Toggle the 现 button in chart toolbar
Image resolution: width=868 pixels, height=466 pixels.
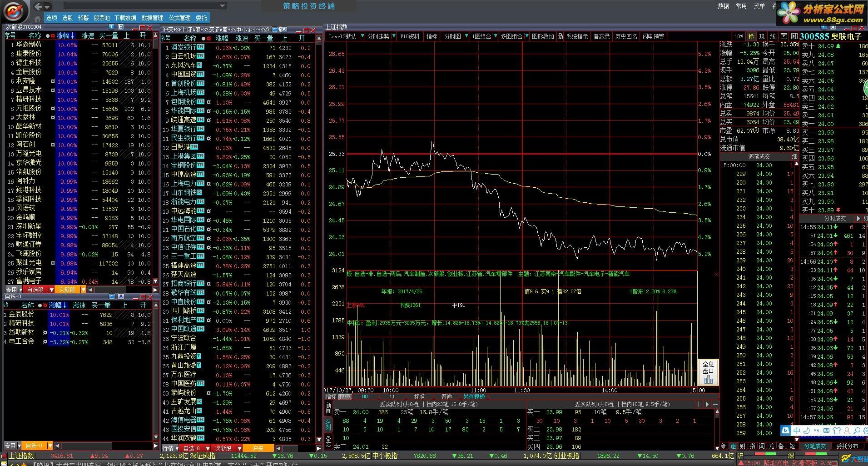click(x=762, y=36)
